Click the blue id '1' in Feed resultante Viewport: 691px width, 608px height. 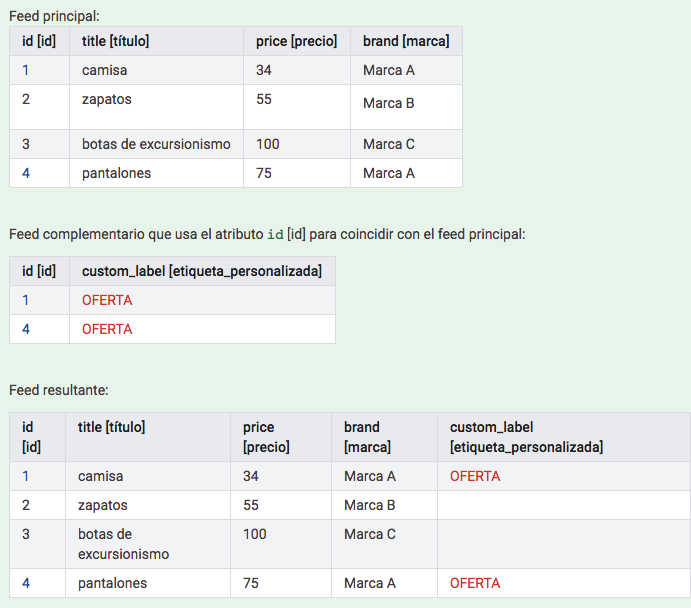26,476
